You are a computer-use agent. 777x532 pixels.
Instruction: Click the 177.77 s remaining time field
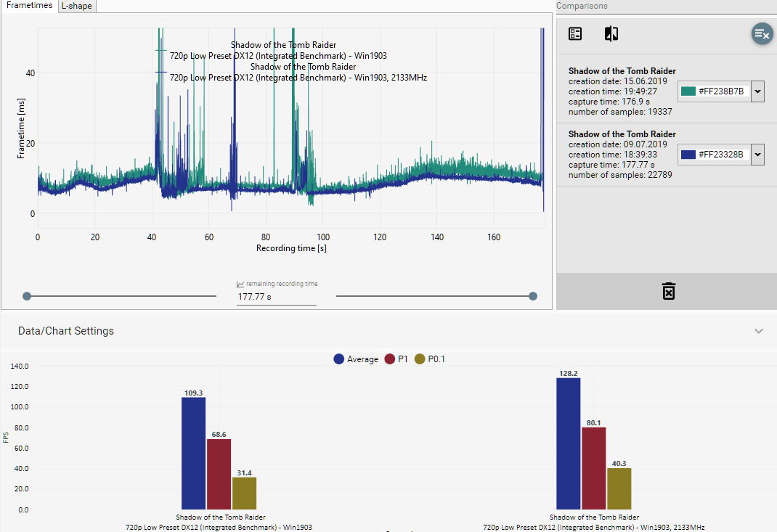pos(277,297)
